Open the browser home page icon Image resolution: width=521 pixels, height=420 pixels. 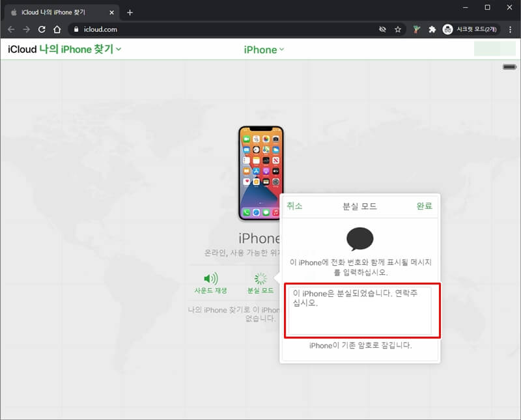point(57,29)
